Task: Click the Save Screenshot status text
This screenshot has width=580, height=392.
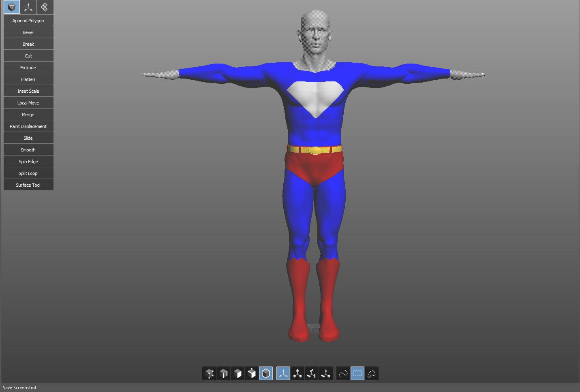Action: 19,388
